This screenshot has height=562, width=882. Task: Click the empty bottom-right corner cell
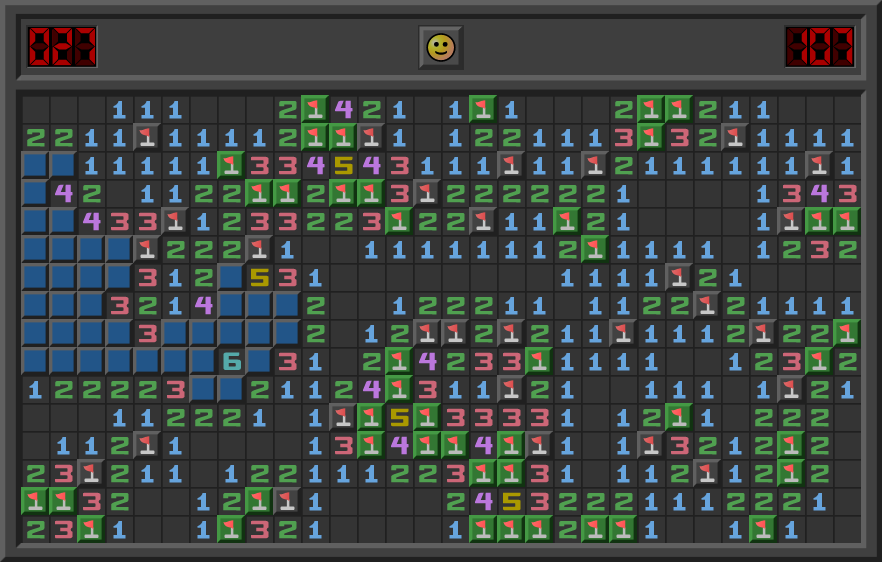(848, 529)
